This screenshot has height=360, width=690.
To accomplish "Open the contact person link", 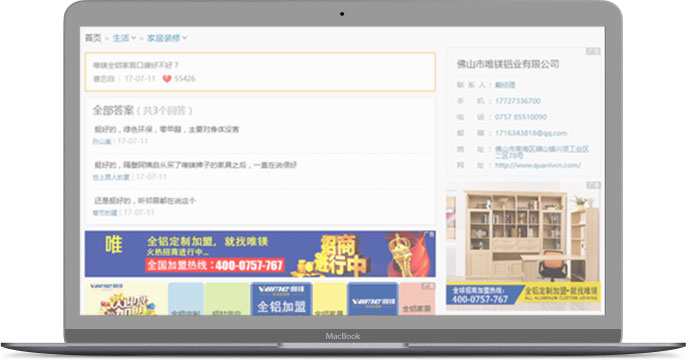I will coord(505,85).
